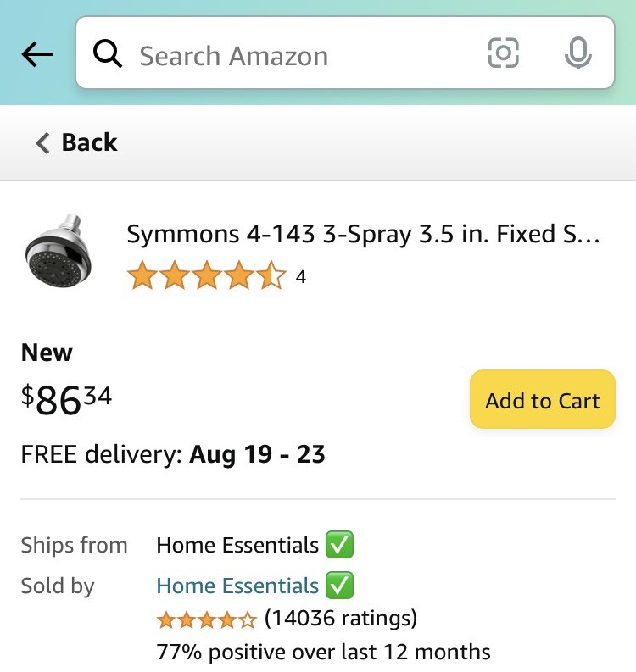
Task: Click the Aug 19 - 23 delivery date
Action: pos(257,454)
